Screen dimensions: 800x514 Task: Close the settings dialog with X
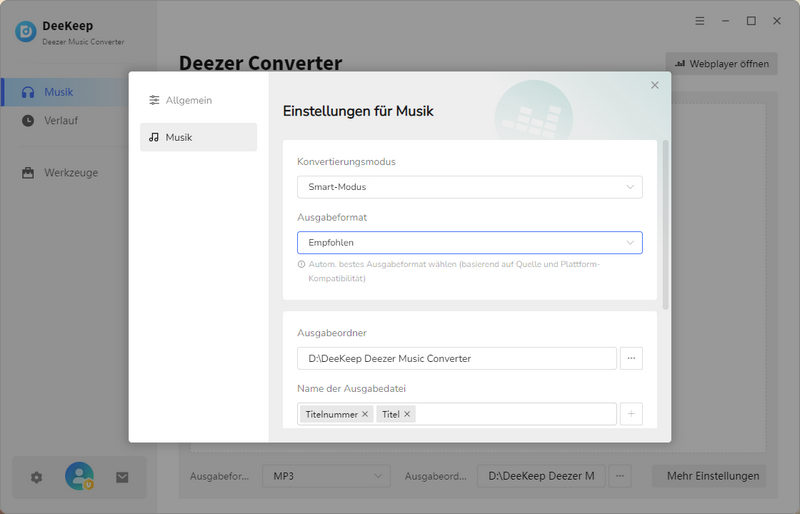pyautogui.click(x=655, y=85)
